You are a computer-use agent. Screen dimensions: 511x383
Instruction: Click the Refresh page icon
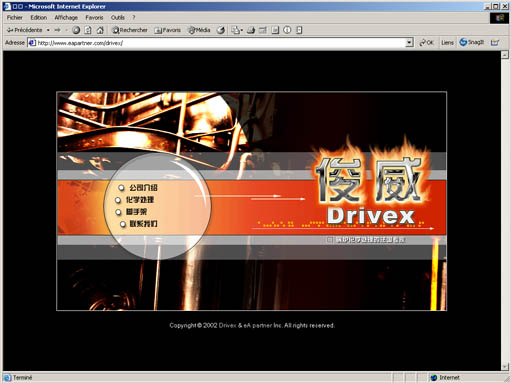pyautogui.click(x=88, y=30)
